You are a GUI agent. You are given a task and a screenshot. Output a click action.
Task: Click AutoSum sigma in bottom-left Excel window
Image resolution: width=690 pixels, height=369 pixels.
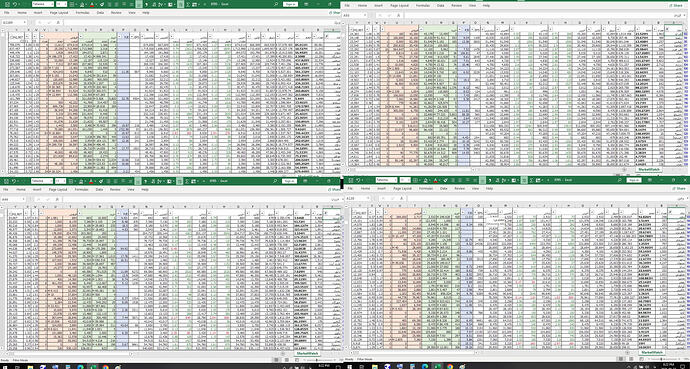tap(187, 181)
